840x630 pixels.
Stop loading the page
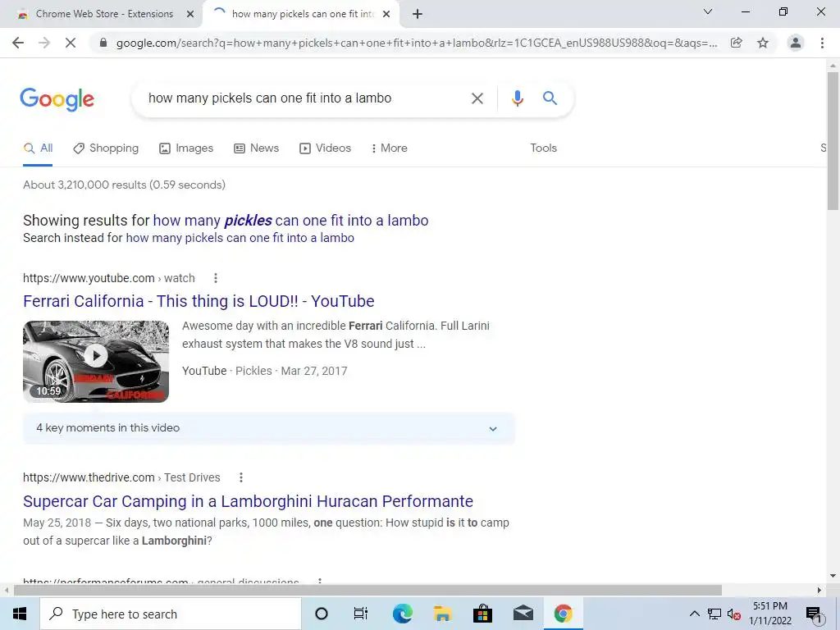point(71,43)
